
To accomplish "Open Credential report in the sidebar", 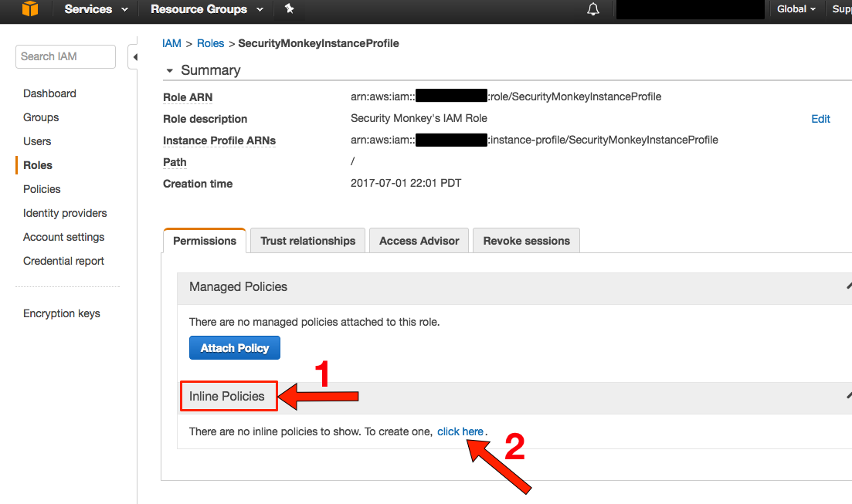I will tap(63, 261).
